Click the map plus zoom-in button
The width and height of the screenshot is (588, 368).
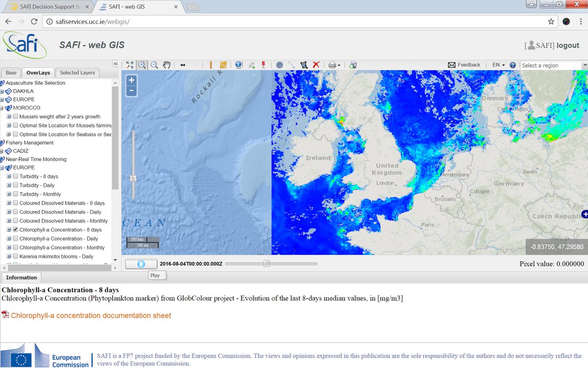[x=131, y=80]
